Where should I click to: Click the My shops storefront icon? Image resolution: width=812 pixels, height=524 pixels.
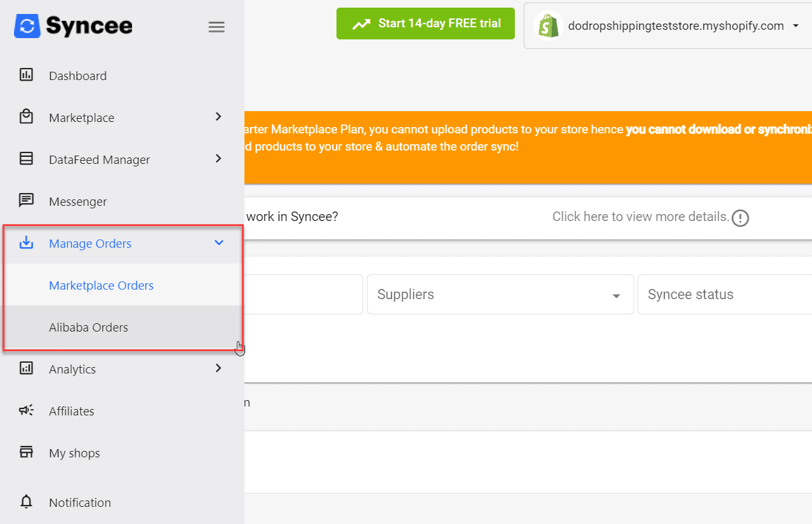26,452
